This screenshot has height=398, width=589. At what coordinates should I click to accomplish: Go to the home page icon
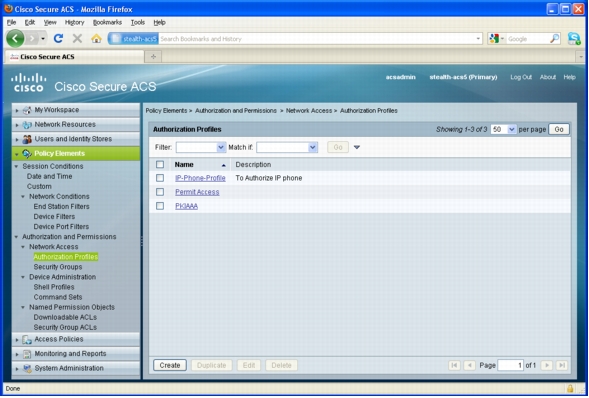coord(96,38)
